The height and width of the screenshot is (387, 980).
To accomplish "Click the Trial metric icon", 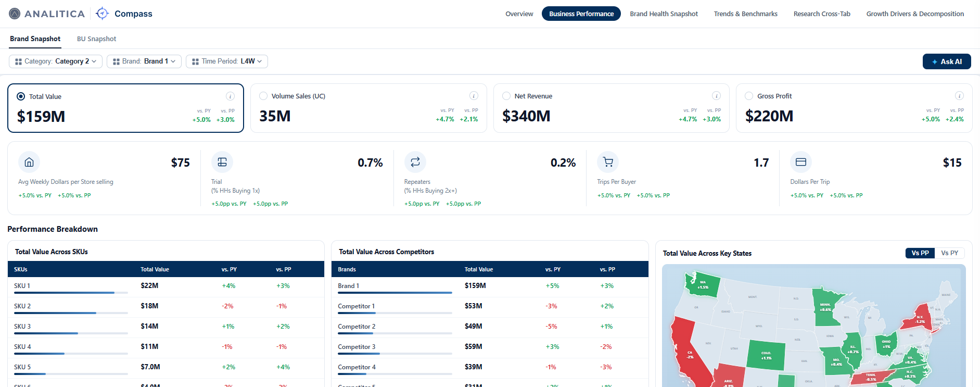I will 222,162.
